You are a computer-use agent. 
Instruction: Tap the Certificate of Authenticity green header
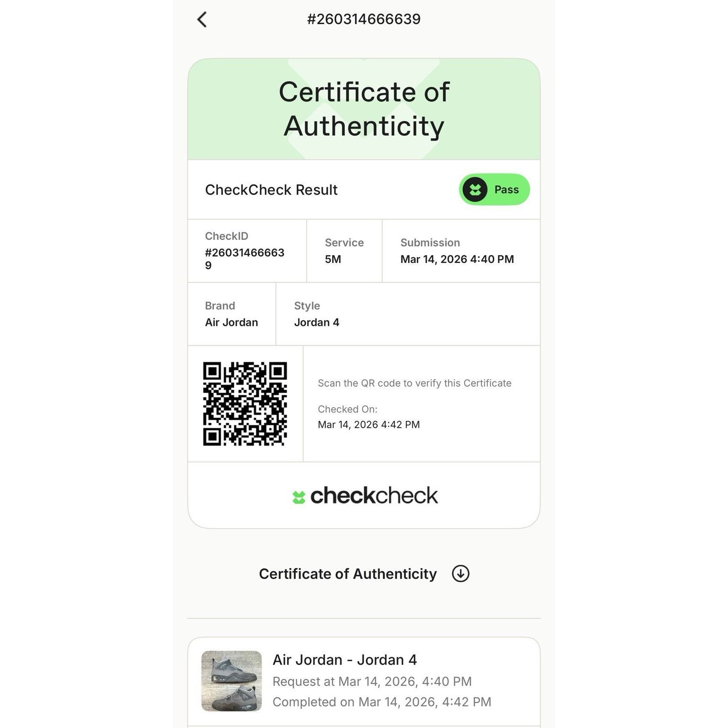coord(364,109)
